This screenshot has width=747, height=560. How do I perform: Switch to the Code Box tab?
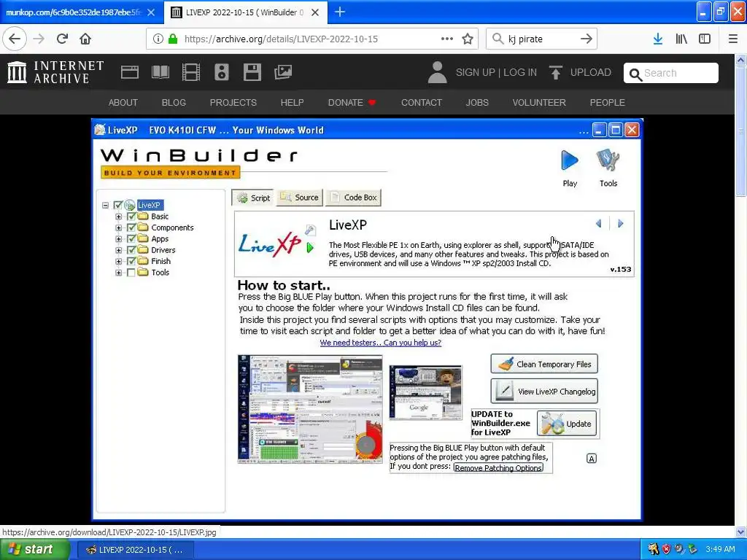pyautogui.click(x=353, y=197)
